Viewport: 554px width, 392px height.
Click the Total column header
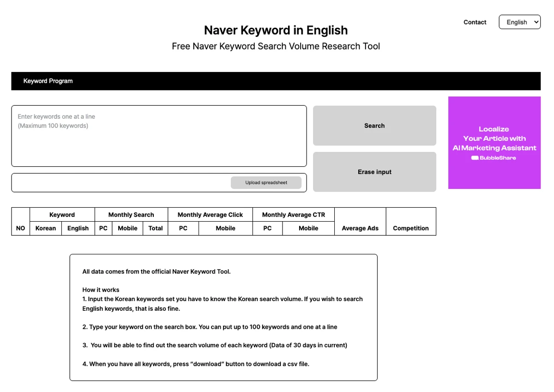(156, 228)
